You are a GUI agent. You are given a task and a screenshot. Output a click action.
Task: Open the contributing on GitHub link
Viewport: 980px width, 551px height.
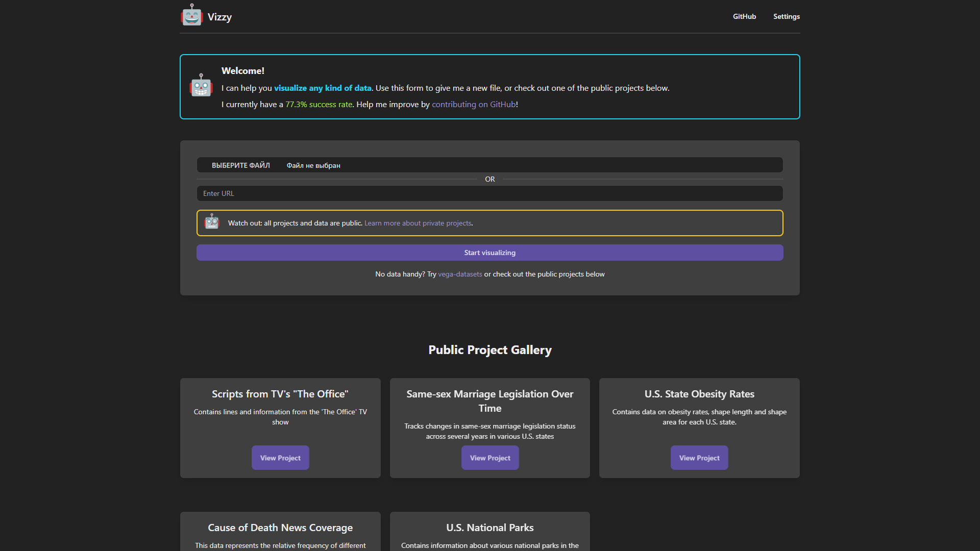pyautogui.click(x=474, y=104)
